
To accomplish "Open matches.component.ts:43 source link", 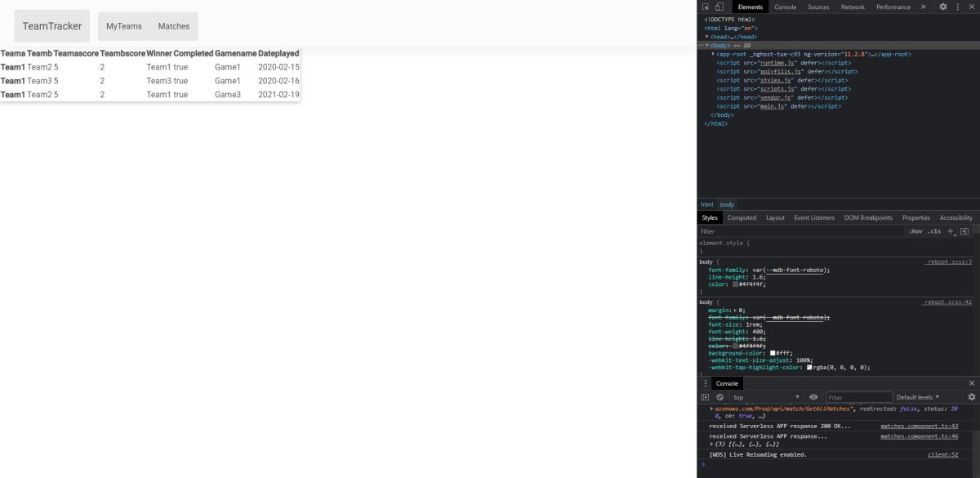I will pos(919,426).
